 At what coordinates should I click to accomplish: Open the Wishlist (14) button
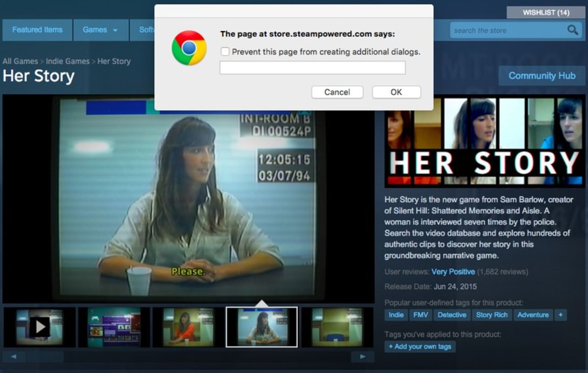[x=546, y=13]
